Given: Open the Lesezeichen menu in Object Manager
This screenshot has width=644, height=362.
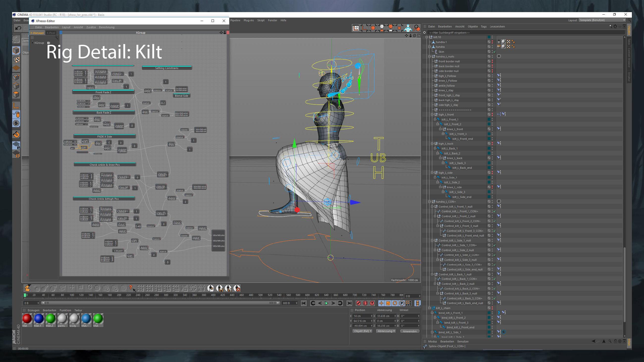Looking at the screenshot, I should pyautogui.click(x=497, y=26).
